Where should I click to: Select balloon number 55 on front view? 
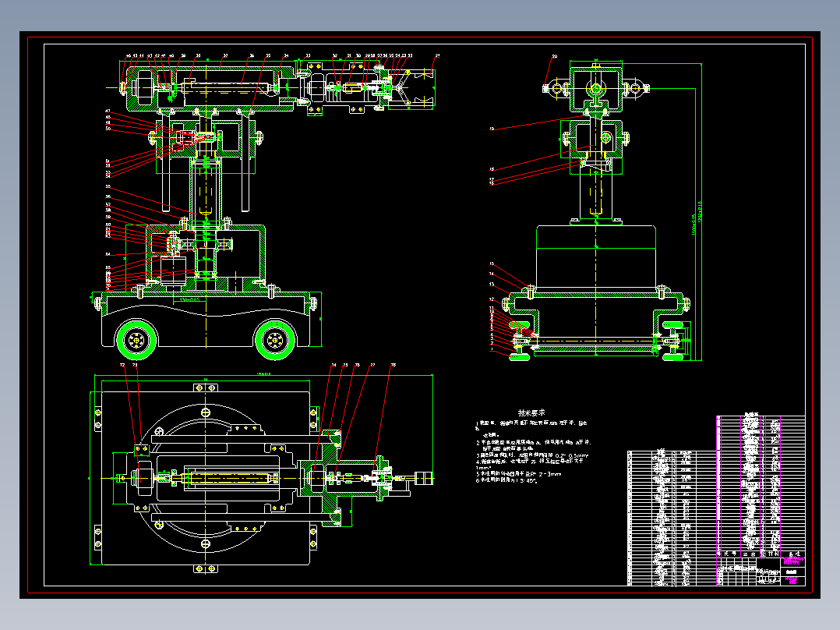pos(108,187)
